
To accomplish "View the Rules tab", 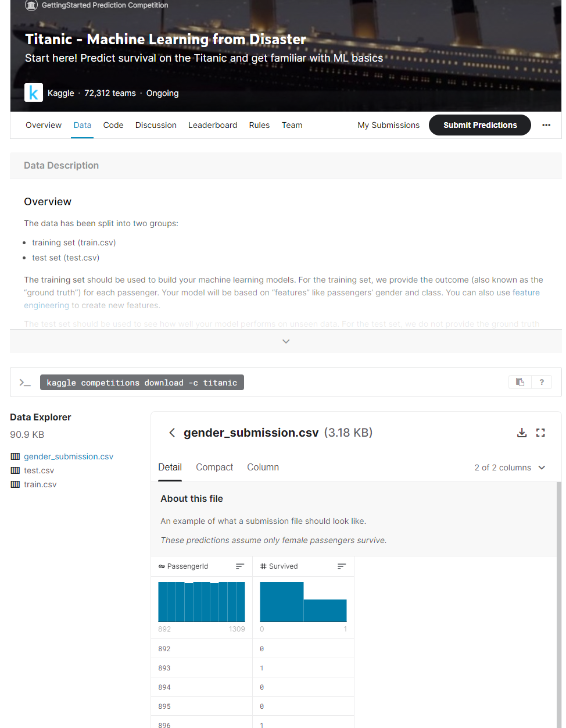I will click(259, 125).
